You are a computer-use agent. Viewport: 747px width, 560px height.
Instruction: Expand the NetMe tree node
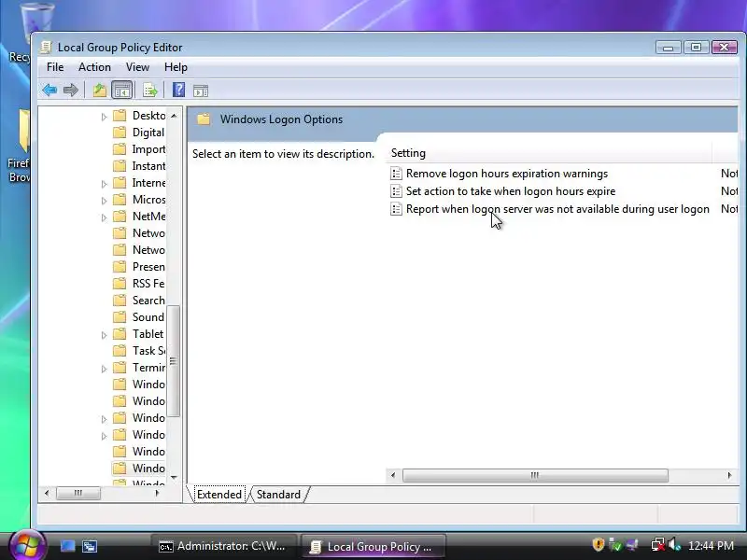tap(104, 217)
